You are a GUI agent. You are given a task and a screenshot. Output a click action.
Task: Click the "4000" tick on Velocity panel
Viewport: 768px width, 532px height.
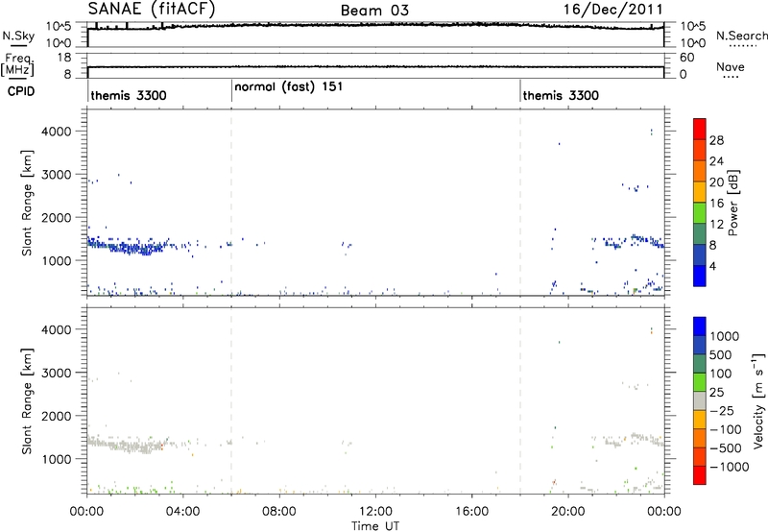[58, 329]
